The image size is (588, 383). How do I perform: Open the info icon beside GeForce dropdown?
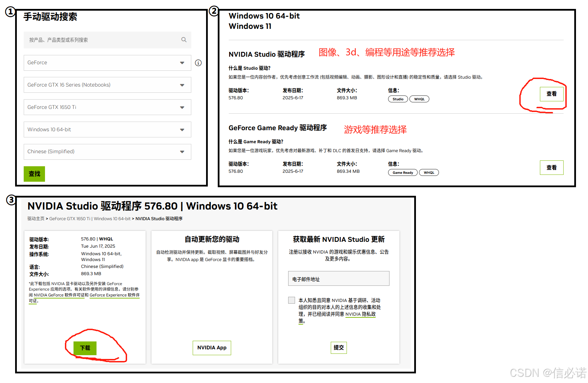[198, 63]
